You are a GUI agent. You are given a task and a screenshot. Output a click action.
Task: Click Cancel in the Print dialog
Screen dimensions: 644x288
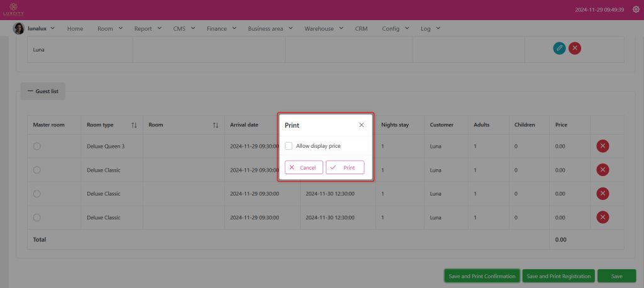[x=304, y=168]
